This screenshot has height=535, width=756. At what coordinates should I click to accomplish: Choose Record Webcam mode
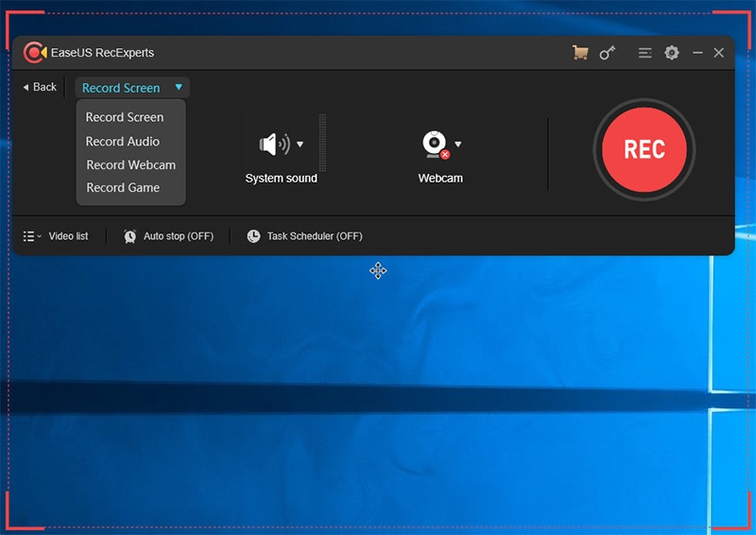(x=130, y=165)
